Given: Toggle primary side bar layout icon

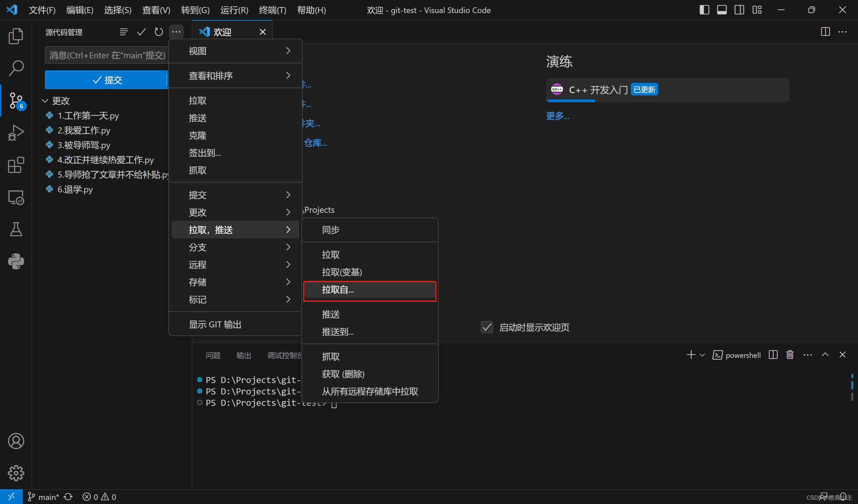Looking at the screenshot, I should [x=704, y=10].
